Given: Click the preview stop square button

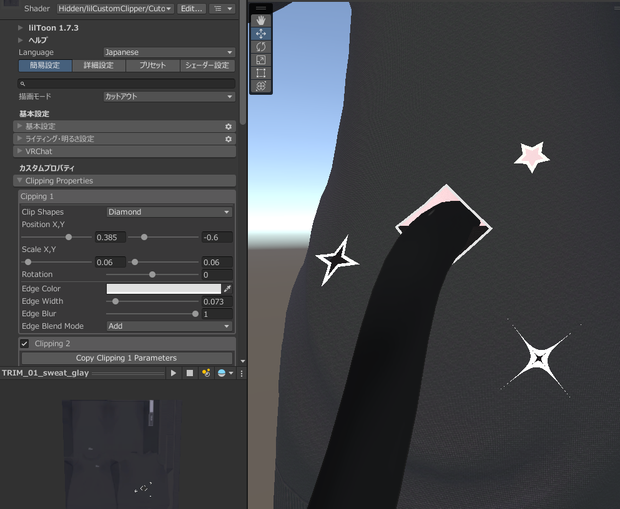Looking at the screenshot, I should (x=190, y=373).
